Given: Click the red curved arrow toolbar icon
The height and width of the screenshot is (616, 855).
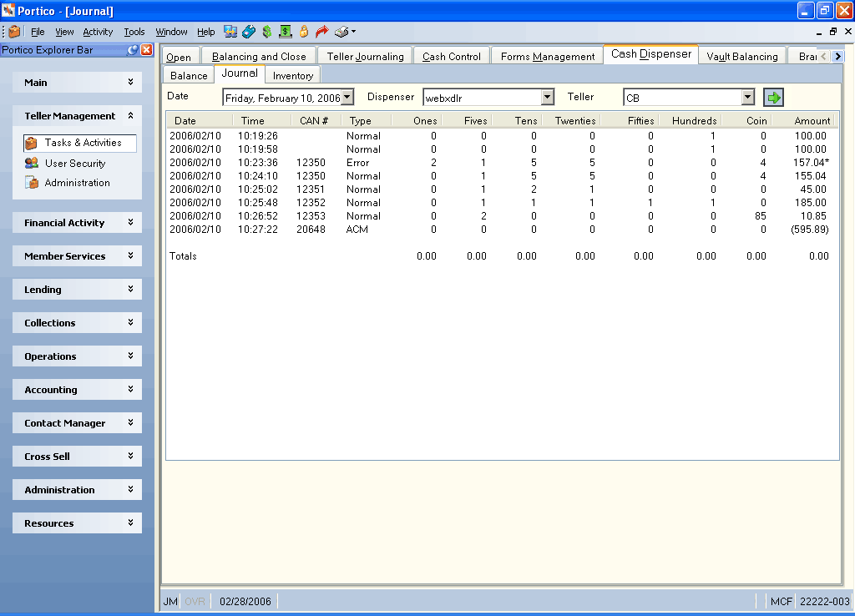Looking at the screenshot, I should click(322, 32).
